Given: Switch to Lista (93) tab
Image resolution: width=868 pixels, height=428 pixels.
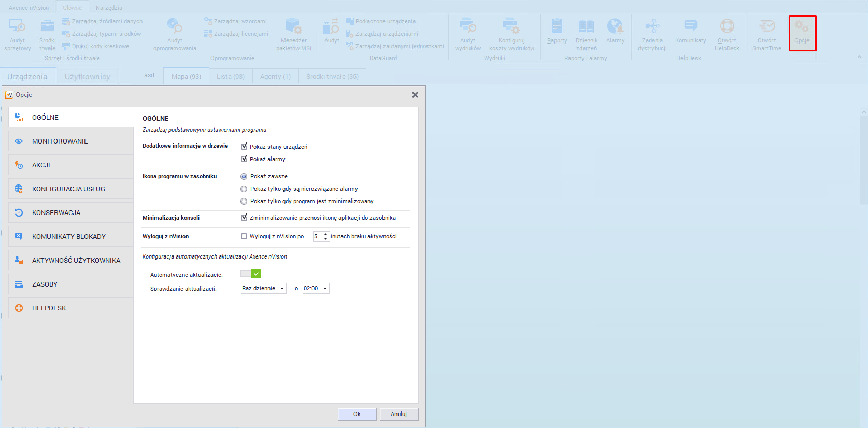Looking at the screenshot, I should pos(231,76).
